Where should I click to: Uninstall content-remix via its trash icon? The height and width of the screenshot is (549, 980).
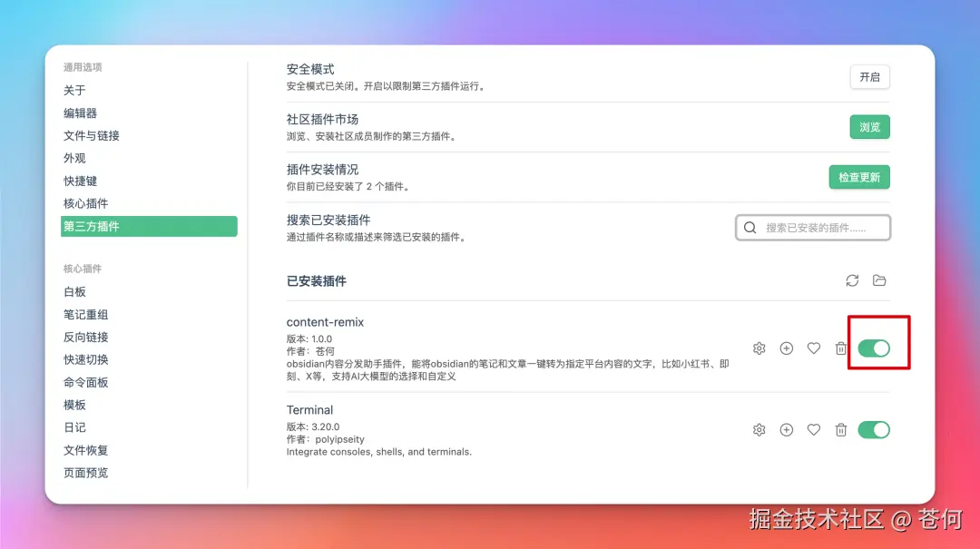tap(840, 348)
